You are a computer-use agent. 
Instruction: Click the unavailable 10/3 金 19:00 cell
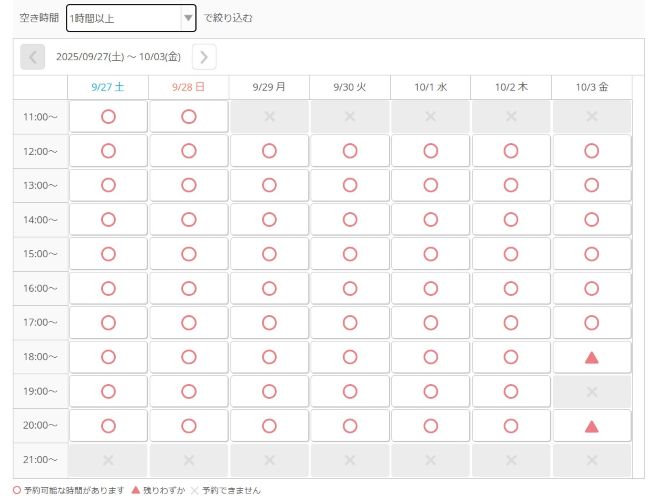tap(591, 391)
